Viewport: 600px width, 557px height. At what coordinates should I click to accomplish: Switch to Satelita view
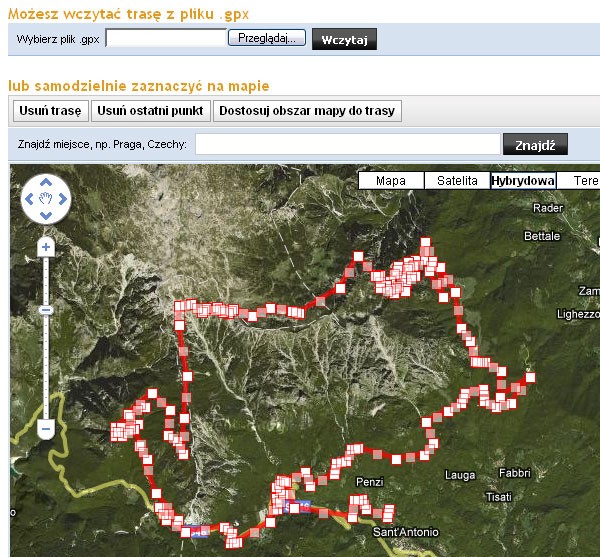click(x=456, y=181)
